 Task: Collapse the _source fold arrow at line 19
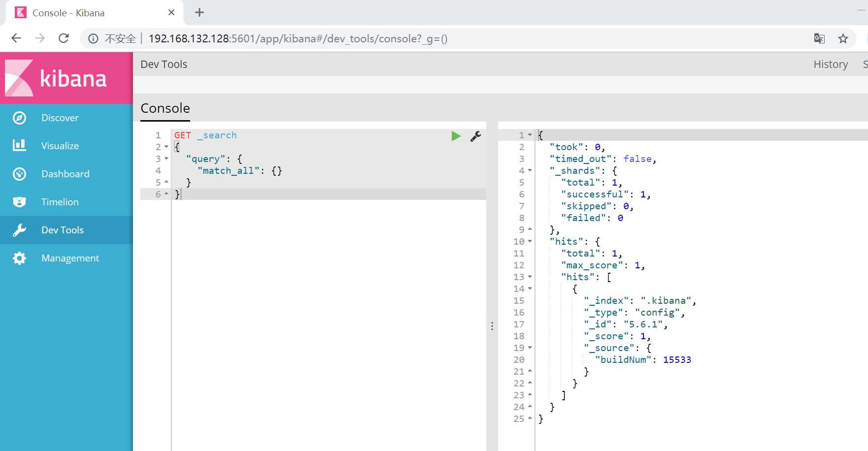click(530, 348)
